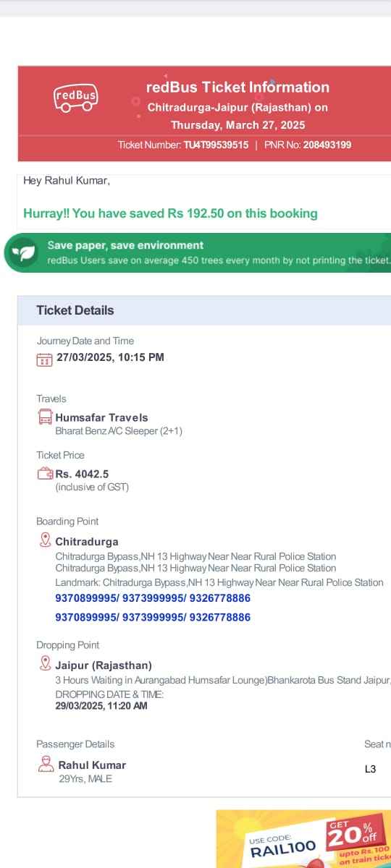Click the location pin beside Jaipur (Rajasthan)
This screenshot has width=391, height=868.
pyautogui.click(x=45, y=663)
